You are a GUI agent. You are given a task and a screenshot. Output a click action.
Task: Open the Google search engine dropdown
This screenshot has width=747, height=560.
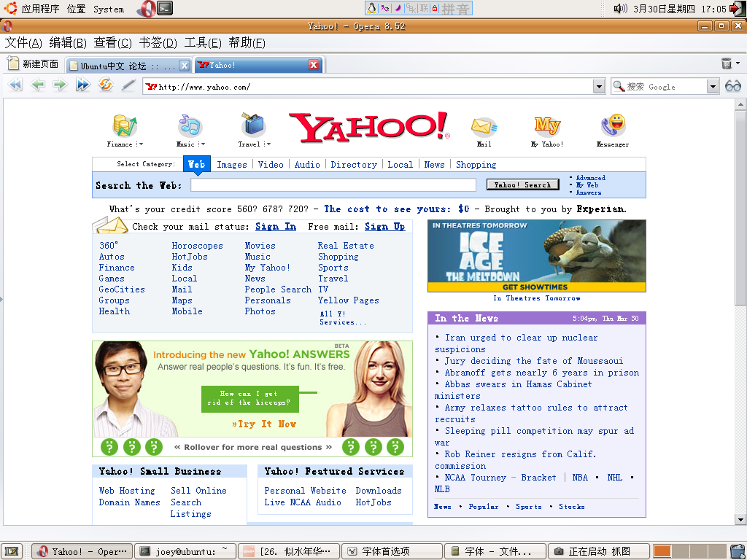pos(713,87)
